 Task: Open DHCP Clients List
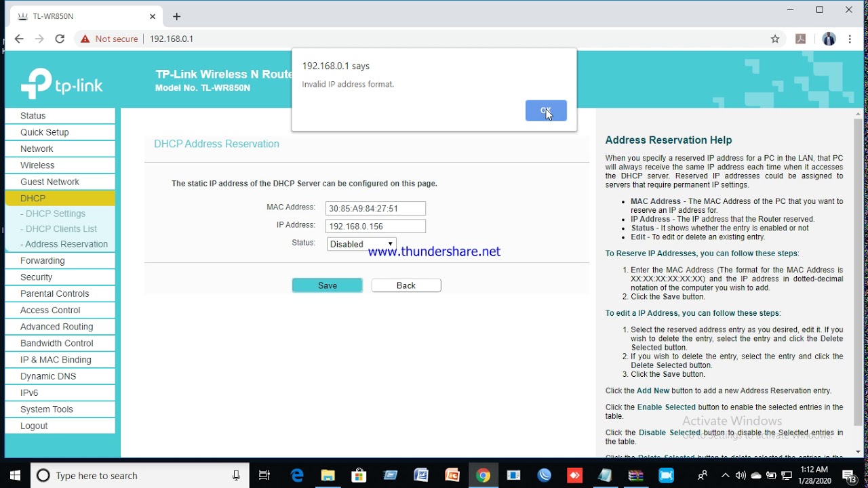[x=58, y=229]
